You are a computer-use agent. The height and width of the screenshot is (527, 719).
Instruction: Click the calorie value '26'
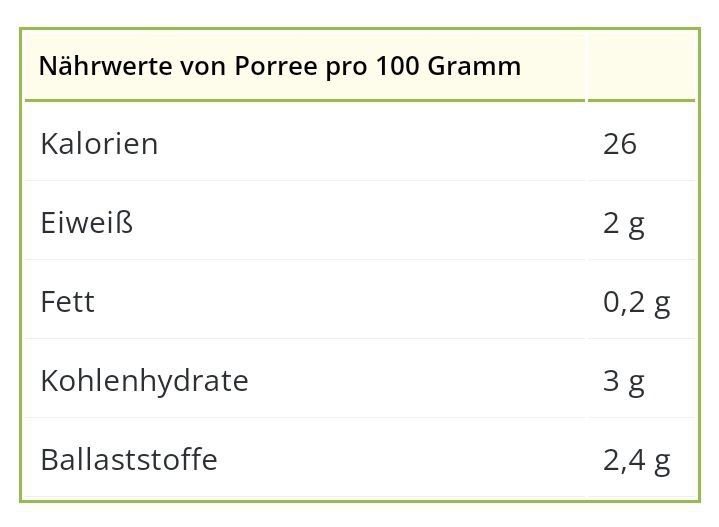pyautogui.click(x=619, y=144)
